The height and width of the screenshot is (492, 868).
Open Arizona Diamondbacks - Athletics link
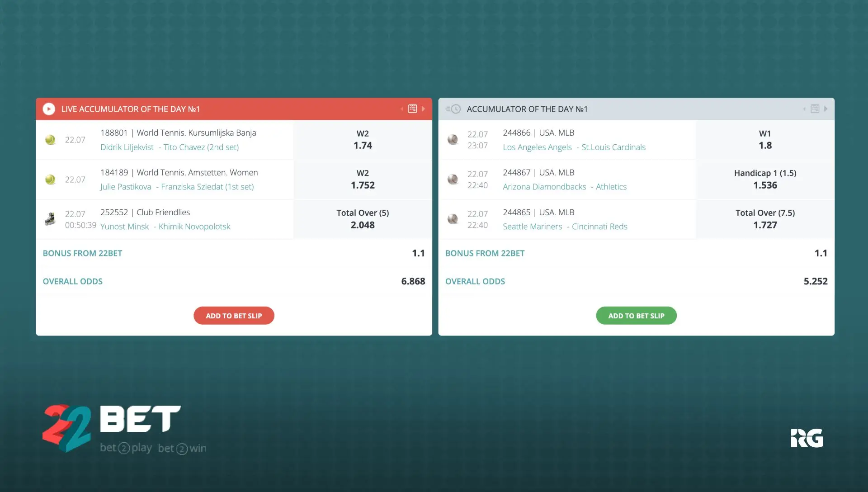tap(565, 187)
